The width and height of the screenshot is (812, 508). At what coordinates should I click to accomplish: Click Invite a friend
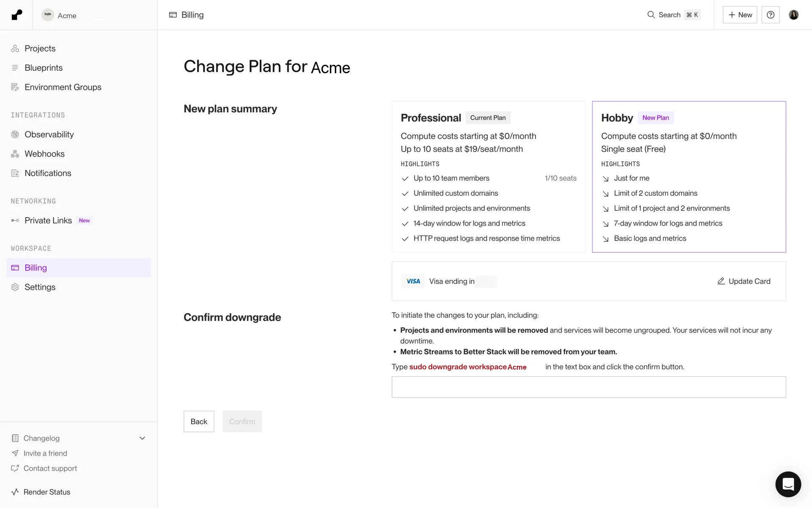pos(45,453)
